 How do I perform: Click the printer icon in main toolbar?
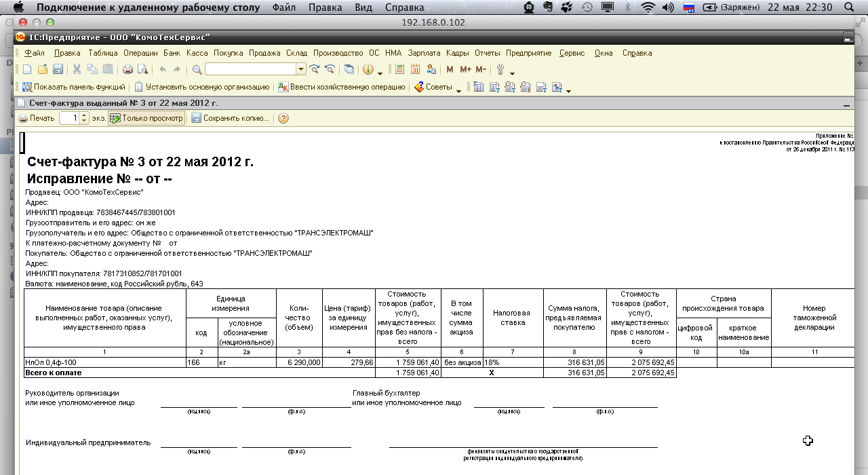coord(127,69)
